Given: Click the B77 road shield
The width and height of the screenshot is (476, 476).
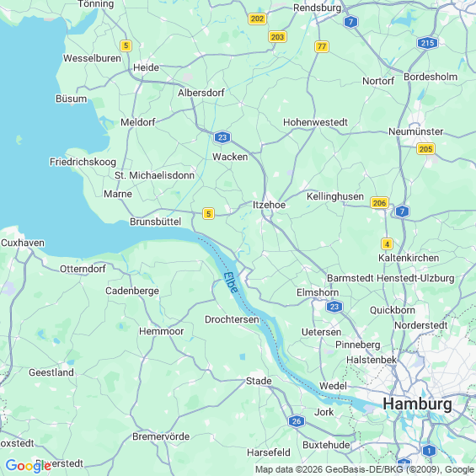Looking at the screenshot, I should point(322,46).
